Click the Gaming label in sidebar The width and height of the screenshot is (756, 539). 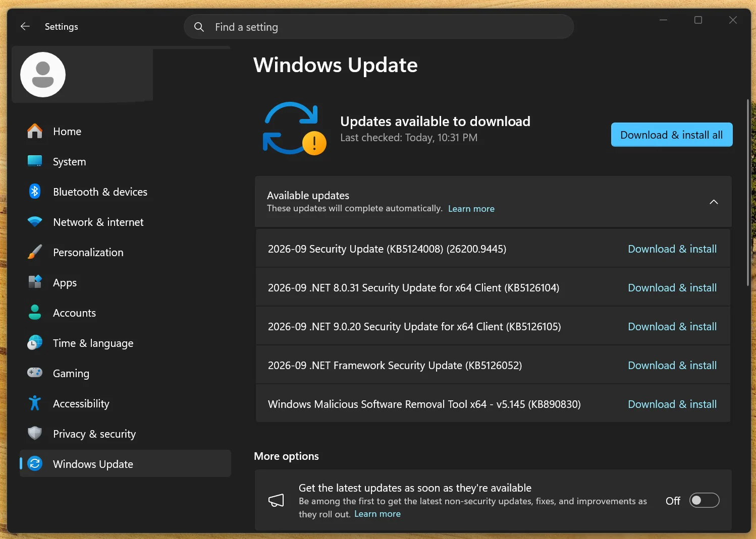[x=71, y=374]
